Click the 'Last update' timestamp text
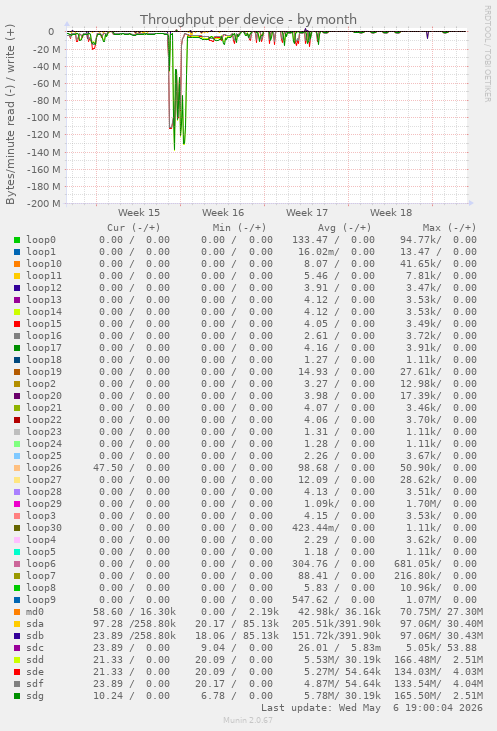The width and height of the screenshot is (497, 731). (x=372, y=708)
